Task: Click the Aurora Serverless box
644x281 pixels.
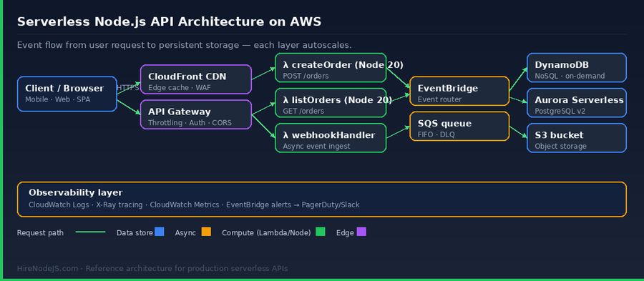Action: [x=577, y=102]
